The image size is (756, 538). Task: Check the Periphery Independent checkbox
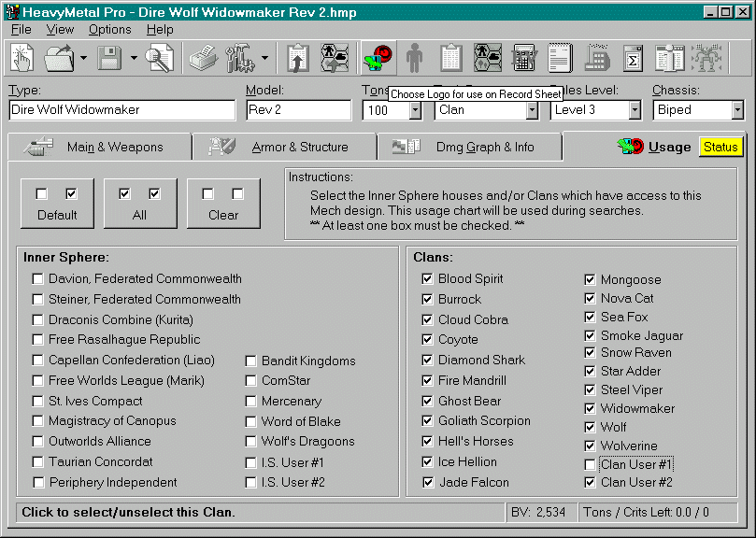[38, 483]
